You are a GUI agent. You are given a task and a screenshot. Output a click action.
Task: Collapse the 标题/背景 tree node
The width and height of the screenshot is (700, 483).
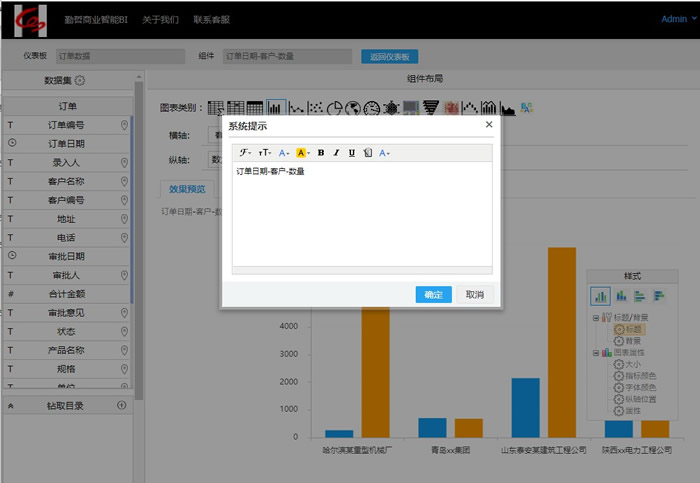(x=595, y=318)
